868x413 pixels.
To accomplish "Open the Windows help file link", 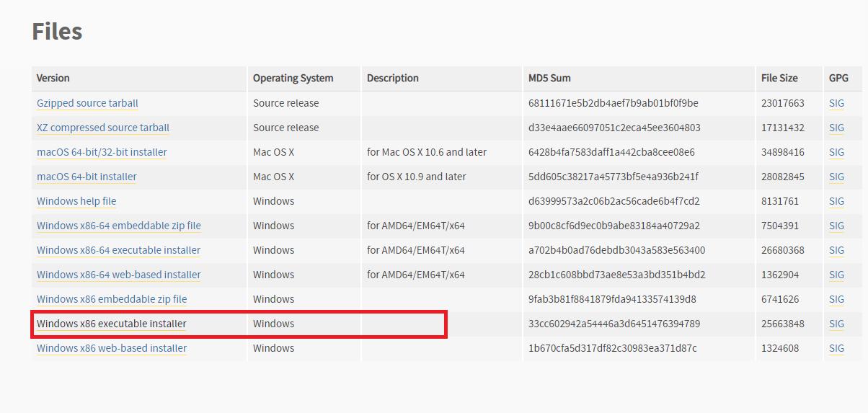I will click(76, 201).
